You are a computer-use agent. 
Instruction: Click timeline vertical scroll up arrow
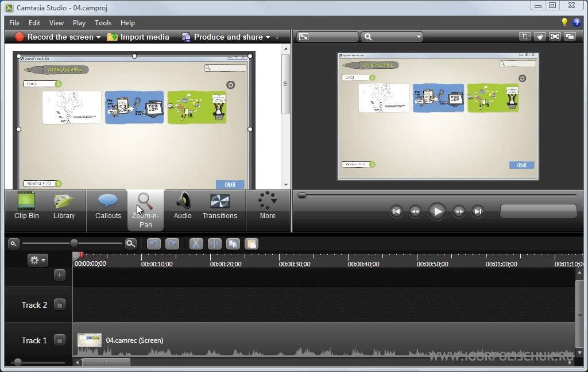(580, 273)
